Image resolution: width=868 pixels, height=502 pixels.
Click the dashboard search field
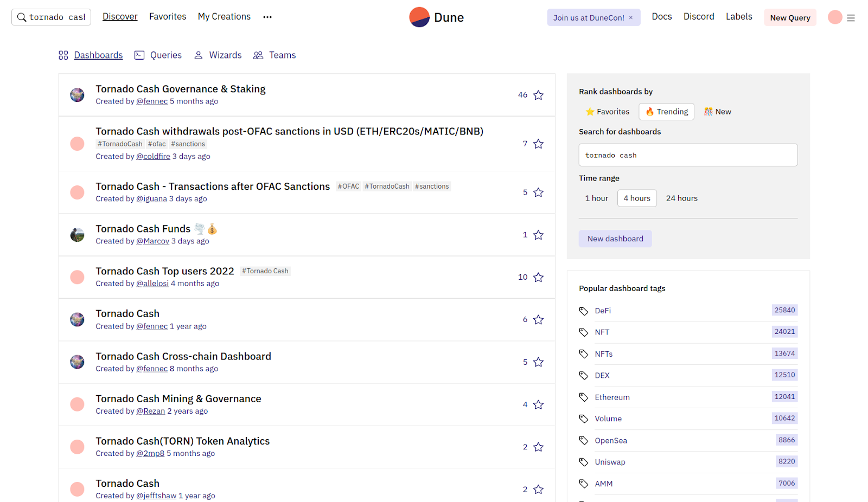point(688,155)
